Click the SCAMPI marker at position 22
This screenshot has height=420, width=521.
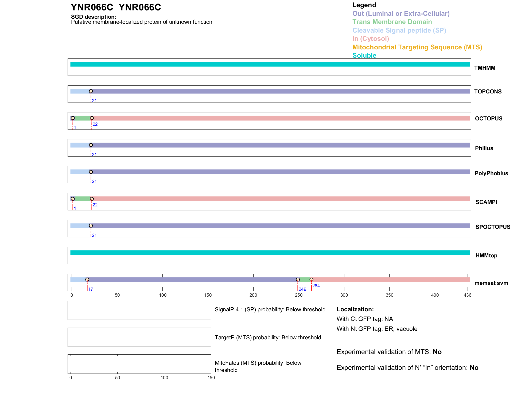(x=92, y=199)
